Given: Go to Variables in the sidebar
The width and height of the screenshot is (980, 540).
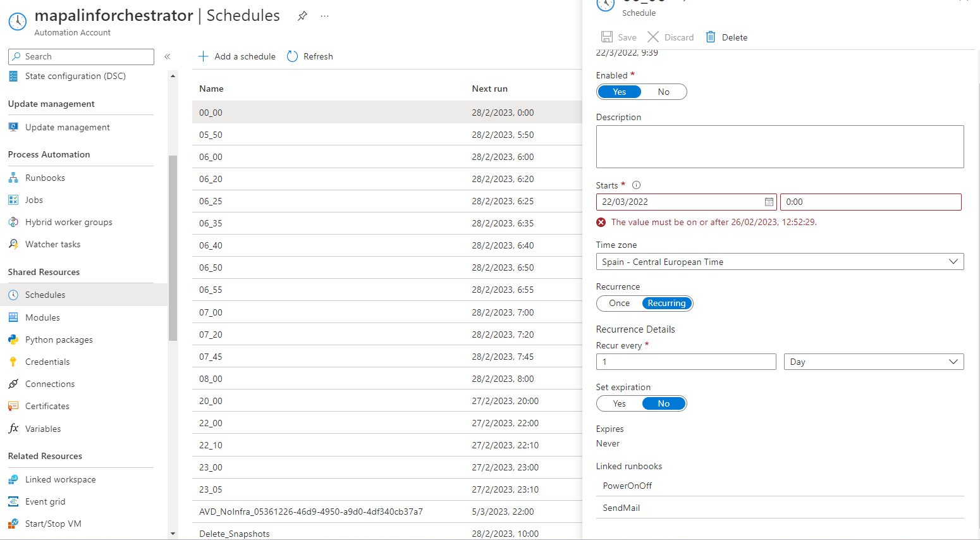Looking at the screenshot, I should [x=43, y=429].
